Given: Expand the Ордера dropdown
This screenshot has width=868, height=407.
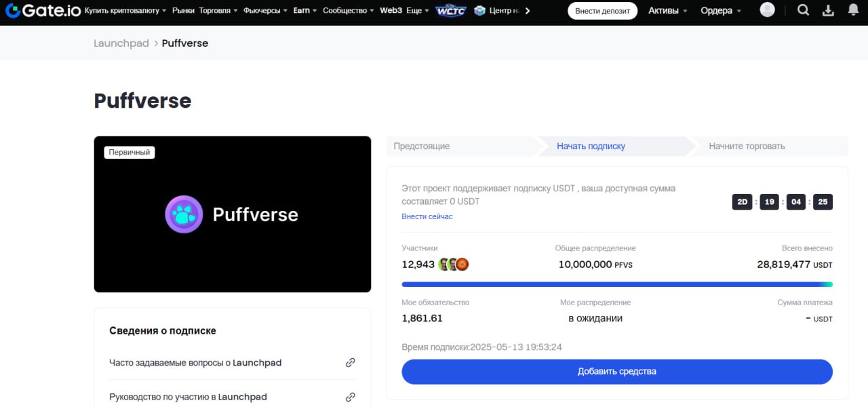Looking at the screenshot, I should (720, 11).
